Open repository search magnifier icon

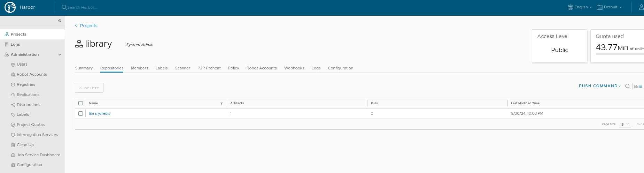[x=628, y=86]
